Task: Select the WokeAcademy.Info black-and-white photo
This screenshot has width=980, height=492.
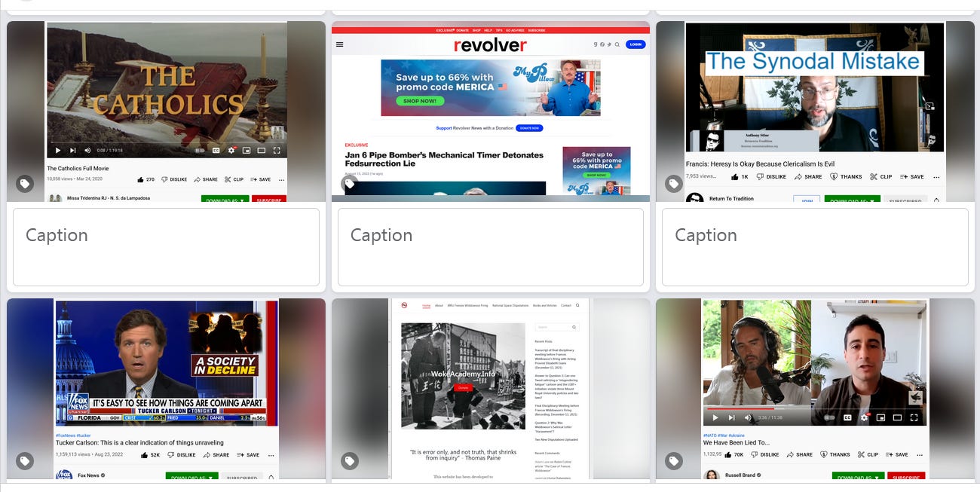Action: click(x=463, y=376)
